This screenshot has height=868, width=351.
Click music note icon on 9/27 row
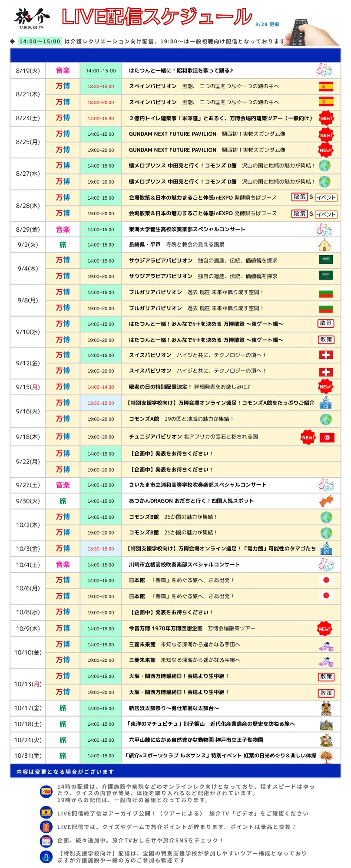point(326,485)
